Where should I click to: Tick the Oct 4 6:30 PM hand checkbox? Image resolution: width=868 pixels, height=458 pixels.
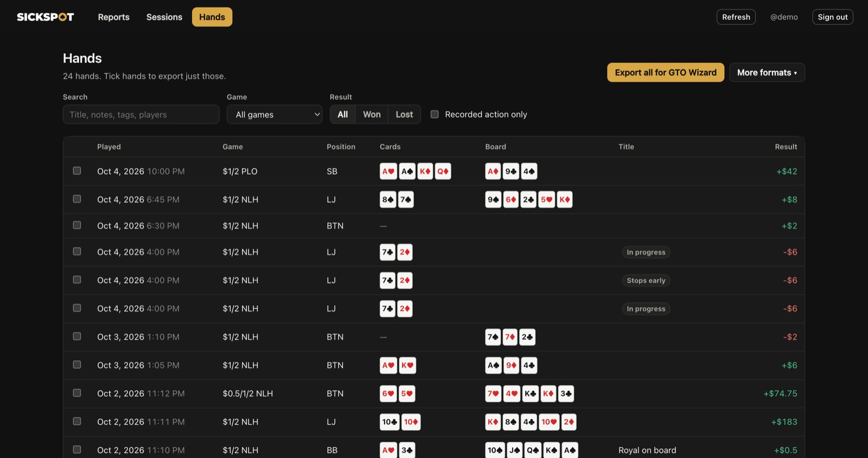pos(77,225)
